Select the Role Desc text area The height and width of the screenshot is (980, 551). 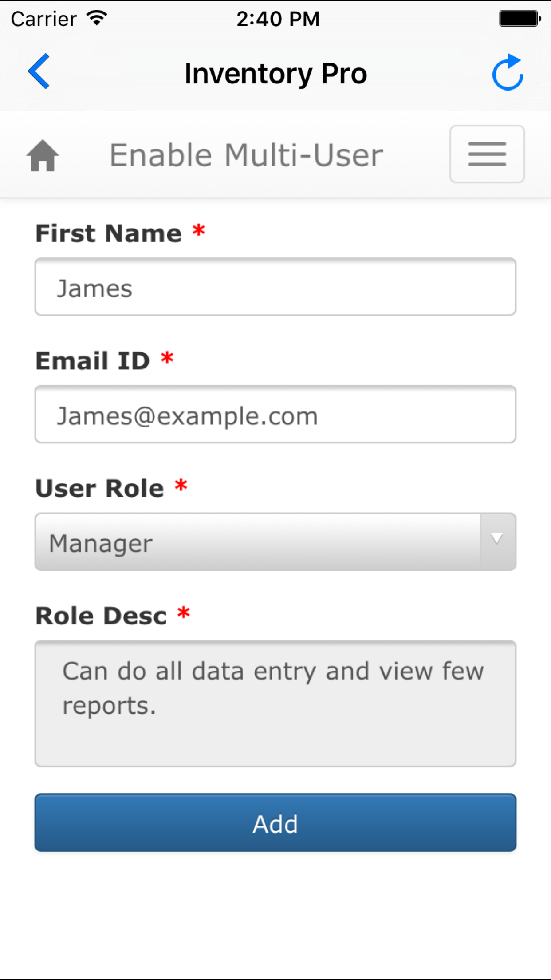(x=275, y=703)
